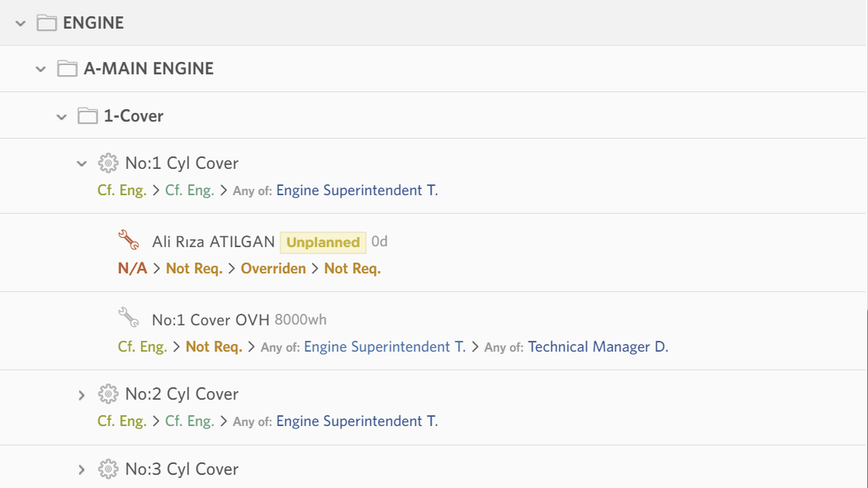This screenshot has width=868, height=488.
Task: Click the gear icon beside No:2 Cyl Cover
Action: (108, 394)
